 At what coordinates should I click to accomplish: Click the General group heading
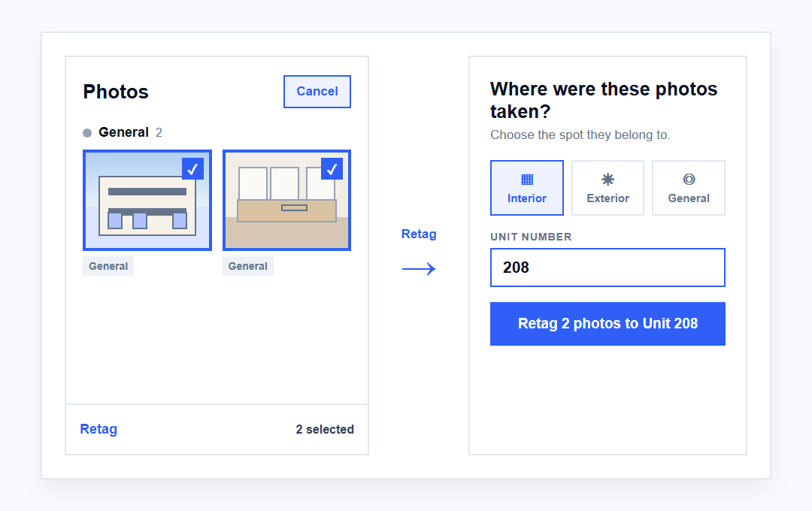click(x=123, y=132)
